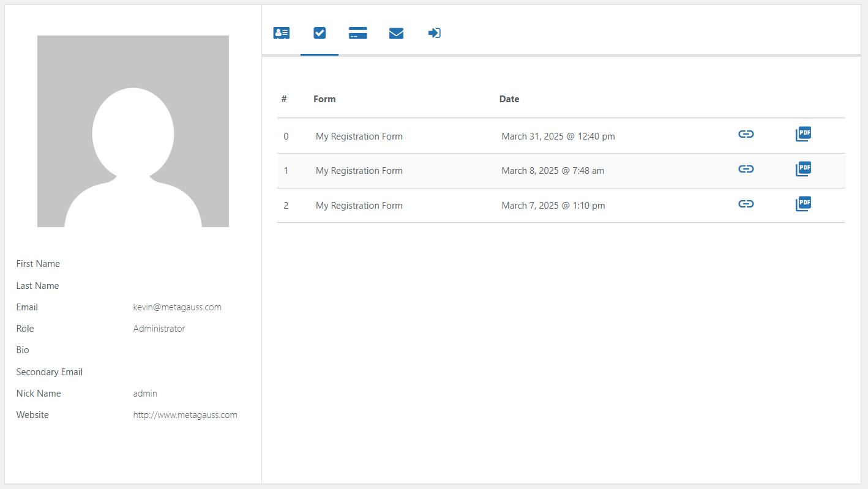Select the first My Registration Form row
The width and height of the screenshot is (868, 489).
pos(359,136)
